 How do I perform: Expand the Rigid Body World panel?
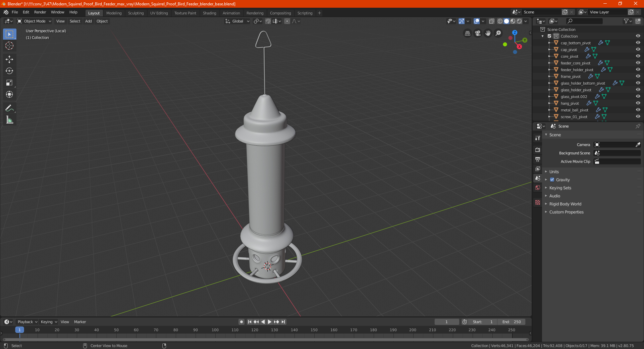tap(565, 204)
